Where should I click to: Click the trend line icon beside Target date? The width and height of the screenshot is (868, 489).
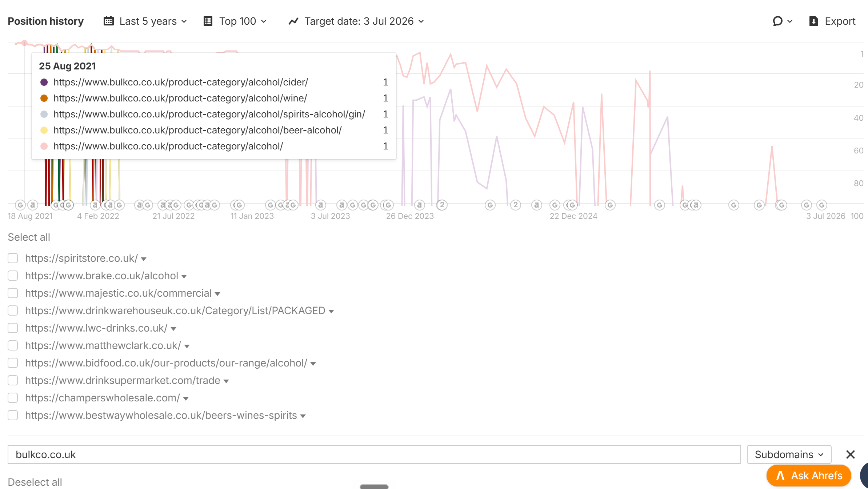point(293,21)
